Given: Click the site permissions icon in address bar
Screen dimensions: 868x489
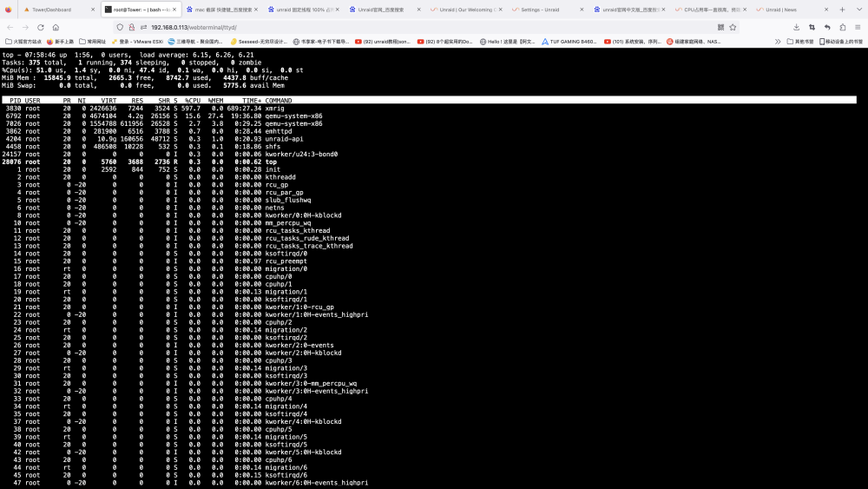Looking at the screenshot, I should 143,27.
